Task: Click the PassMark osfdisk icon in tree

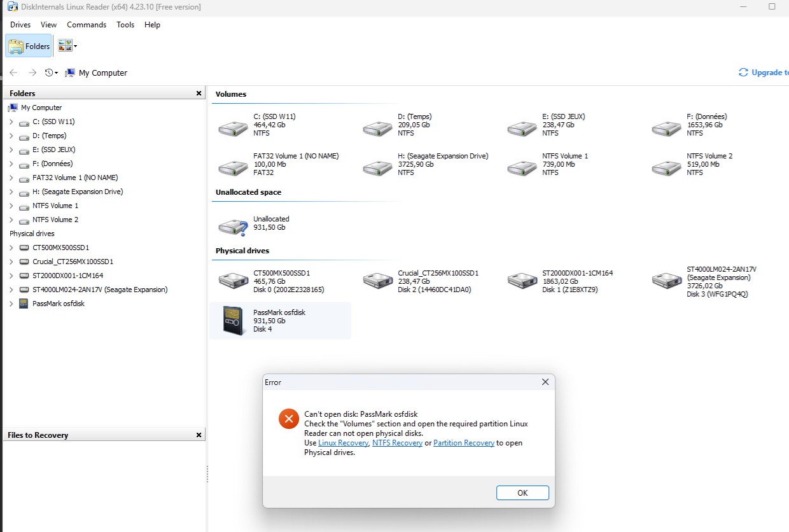Action: point(24,304)
